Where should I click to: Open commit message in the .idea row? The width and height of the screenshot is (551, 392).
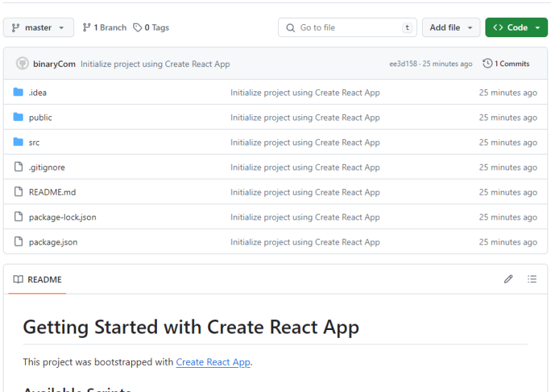click(x=305, y=93)
